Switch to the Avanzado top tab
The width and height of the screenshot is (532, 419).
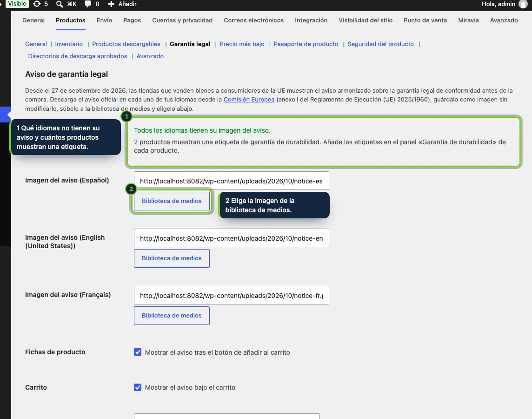pos(504,20)
